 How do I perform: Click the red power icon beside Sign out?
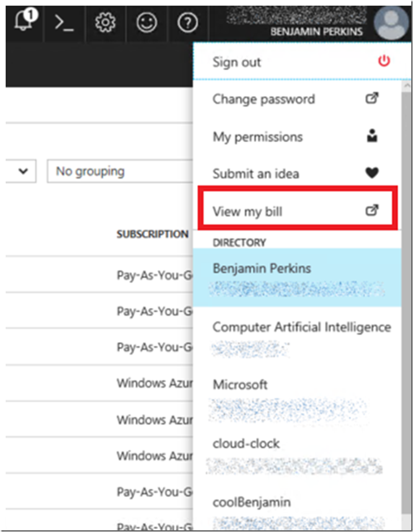(384, 61)
